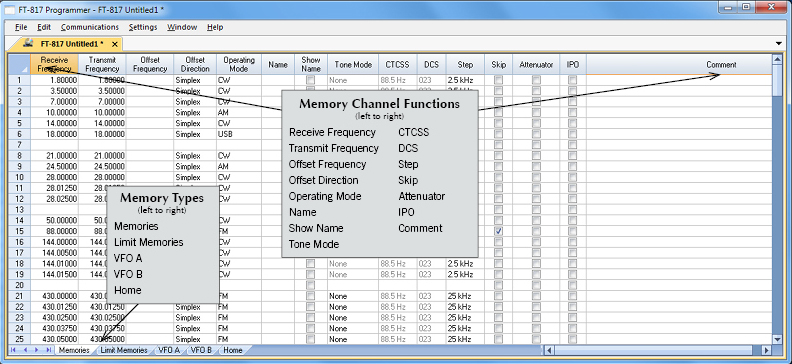792x364 pixels.
Task: Click the Receive Frequency column header
Action: click(55, 65)
